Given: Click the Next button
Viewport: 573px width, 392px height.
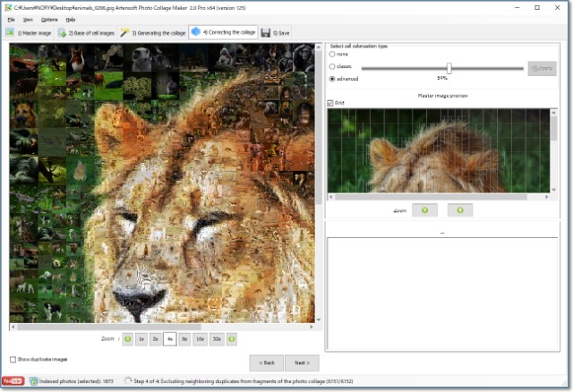Looking at the screenshot, I should (x=302, y=362).
